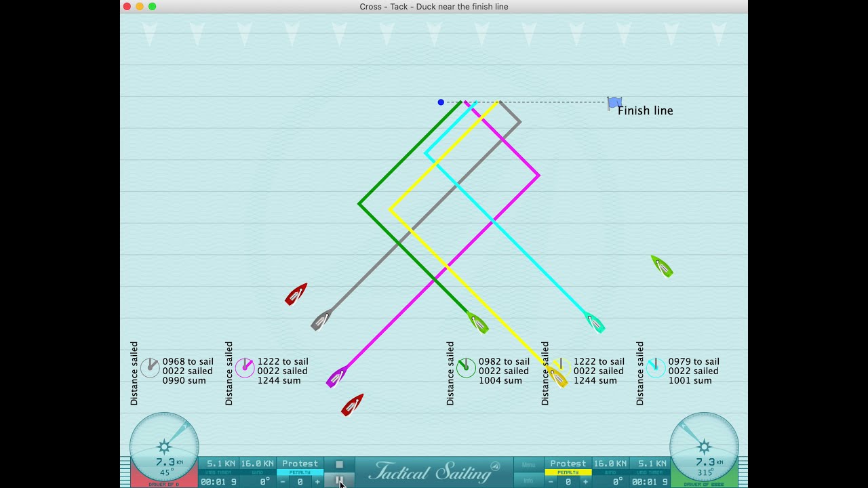
Task: Zoom the window with the green button
Action: [152, 7]
